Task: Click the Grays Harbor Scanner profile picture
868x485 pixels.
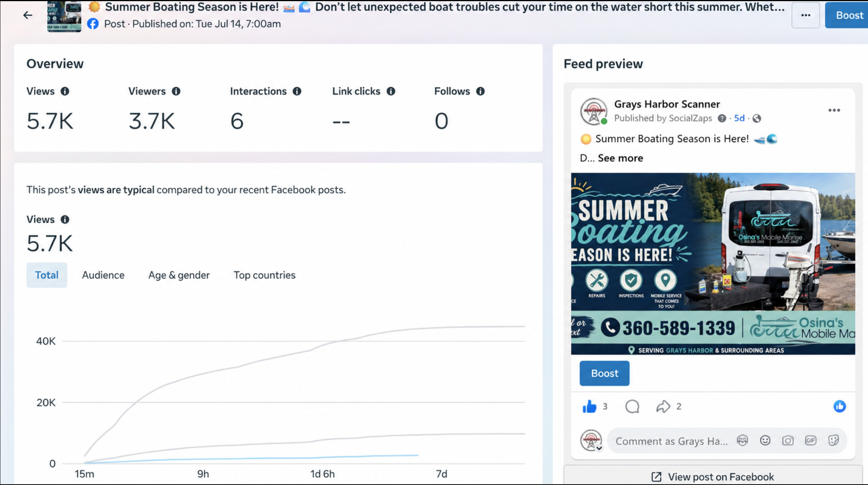Action: (594, 111)
